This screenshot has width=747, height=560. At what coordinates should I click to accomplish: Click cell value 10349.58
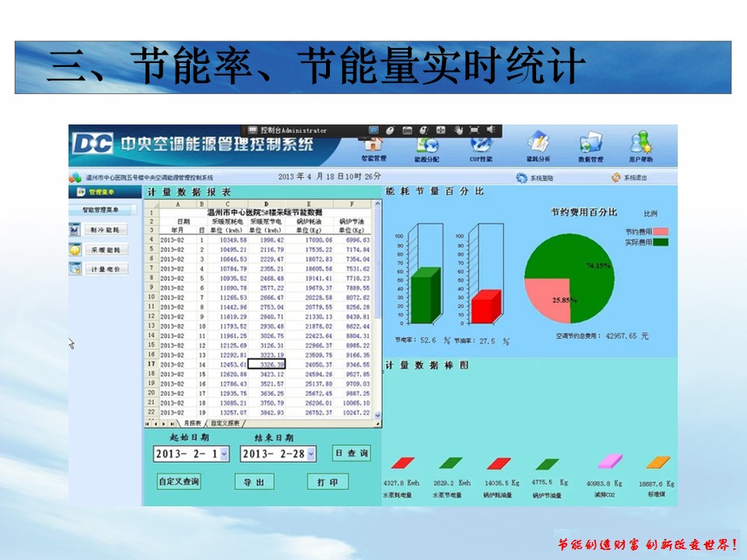point(233,240)
